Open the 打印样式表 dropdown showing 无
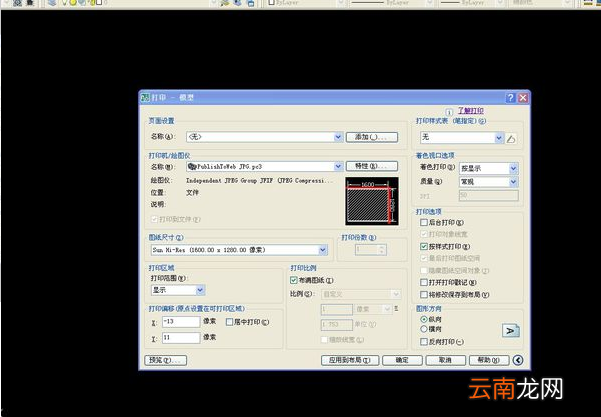Image resolution: width=601 pixels, height=417 pixels. click(462, 138)
